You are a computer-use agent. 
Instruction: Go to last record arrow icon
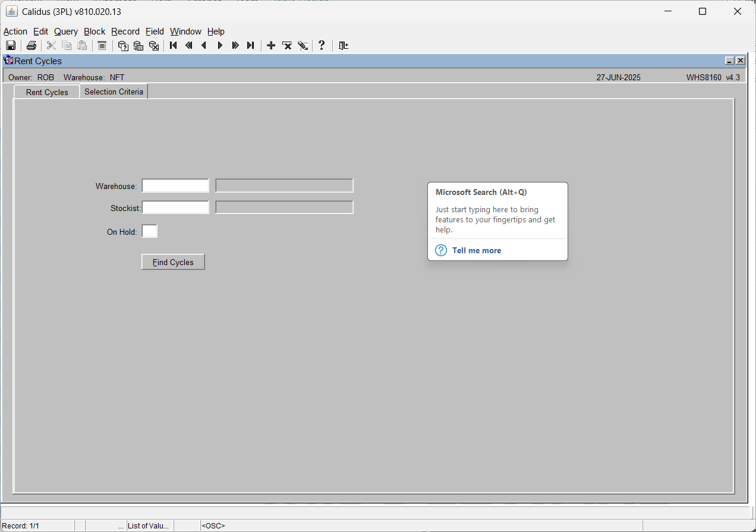[x=251, y=45]
